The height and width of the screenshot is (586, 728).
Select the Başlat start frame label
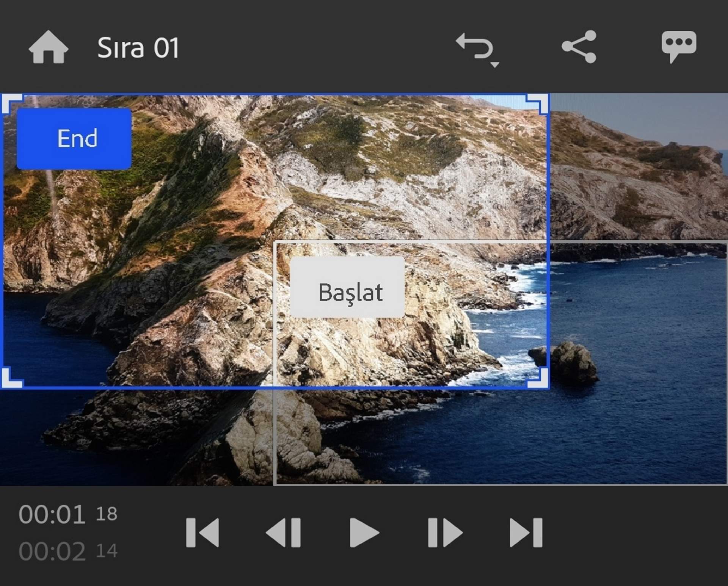click(x=347, y=287)
